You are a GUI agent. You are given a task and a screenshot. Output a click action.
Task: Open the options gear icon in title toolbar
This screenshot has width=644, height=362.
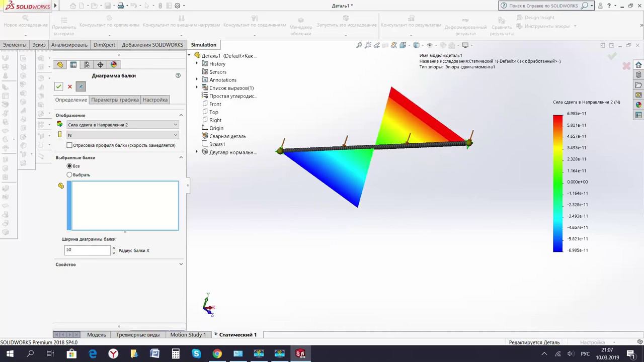178,6
